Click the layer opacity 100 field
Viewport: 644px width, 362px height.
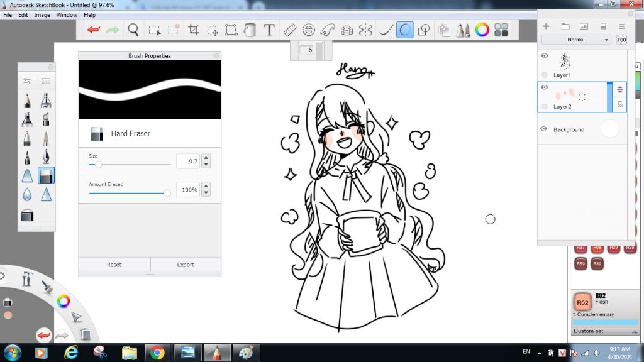621,40
